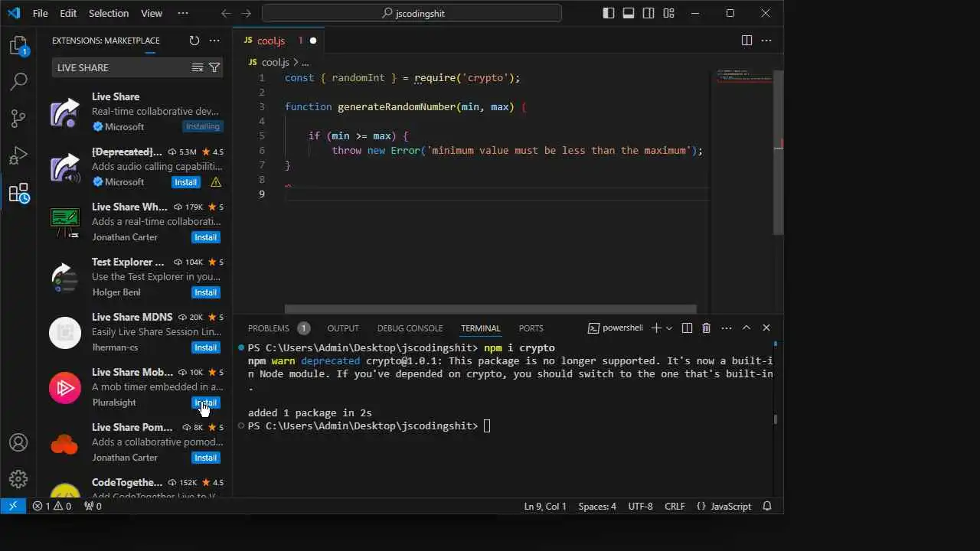Open the remote window status icon
This screenshot has width=980, height=551.
pyautogui.click(x=13, y=506)
